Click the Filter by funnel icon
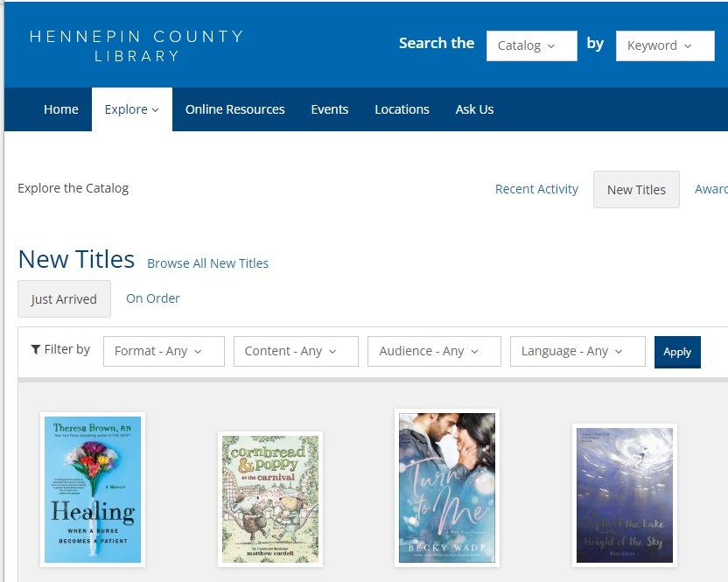Screen dimensions: 728x582 coord(35,350)
